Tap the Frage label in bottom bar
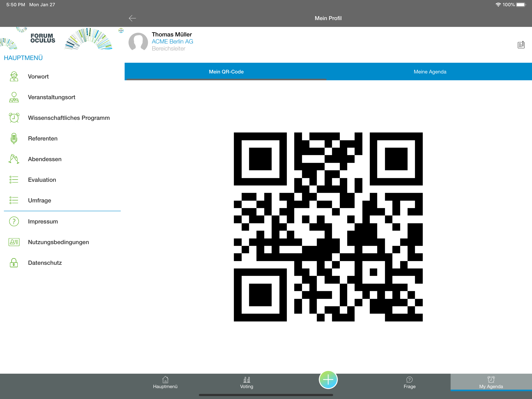This screenshot has width=532, height=399. pos(410,387)
